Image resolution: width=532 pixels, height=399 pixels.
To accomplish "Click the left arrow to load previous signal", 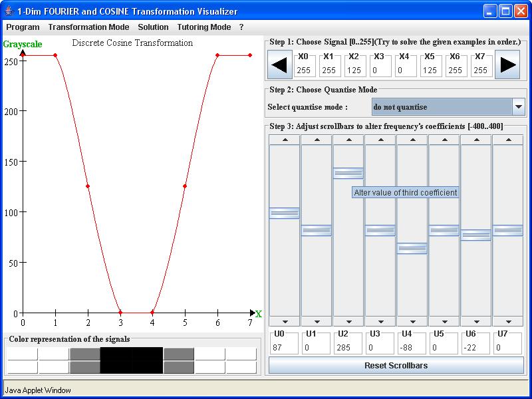I will [280, 65].
